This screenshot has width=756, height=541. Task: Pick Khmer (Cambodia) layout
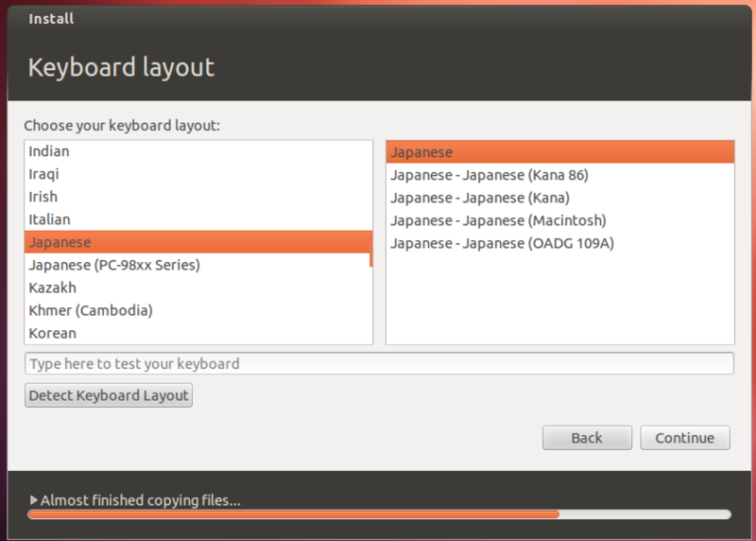[198, 310]
